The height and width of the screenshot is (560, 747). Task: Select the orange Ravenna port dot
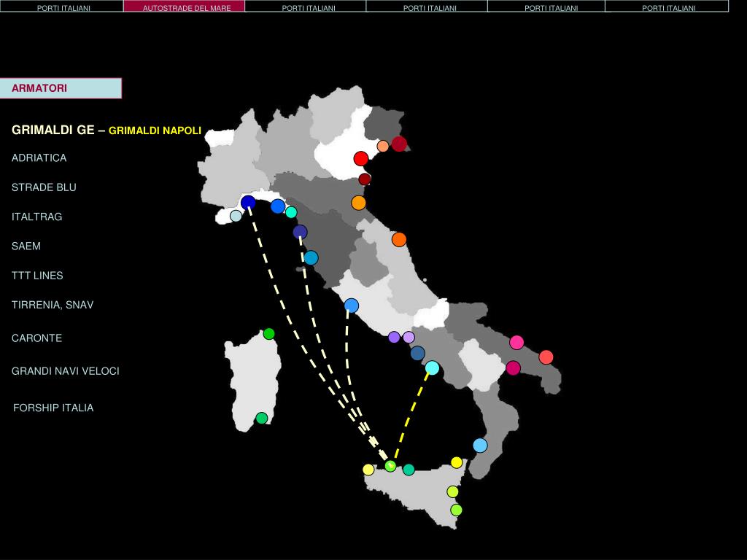(x=359, y=203)
